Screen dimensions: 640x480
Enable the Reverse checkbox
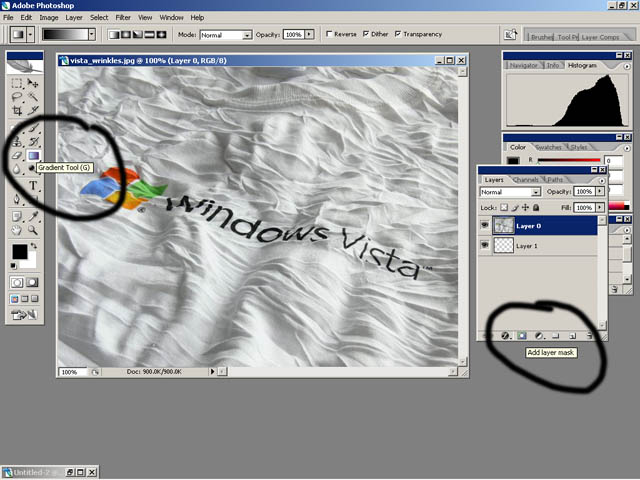(327, 34)
